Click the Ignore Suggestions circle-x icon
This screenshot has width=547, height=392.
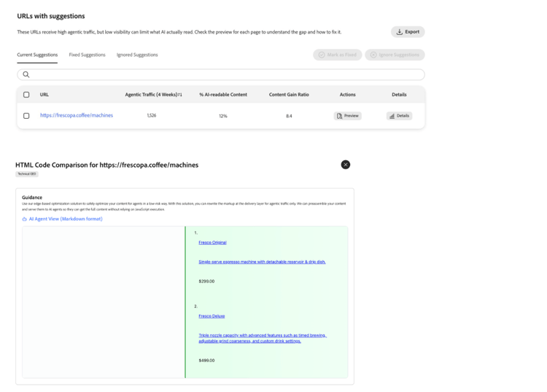tap(373, 55)
